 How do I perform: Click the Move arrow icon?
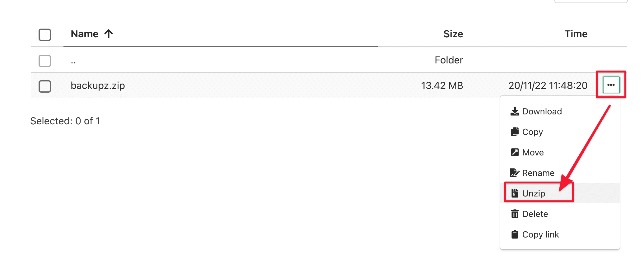(x=515, y=152)
